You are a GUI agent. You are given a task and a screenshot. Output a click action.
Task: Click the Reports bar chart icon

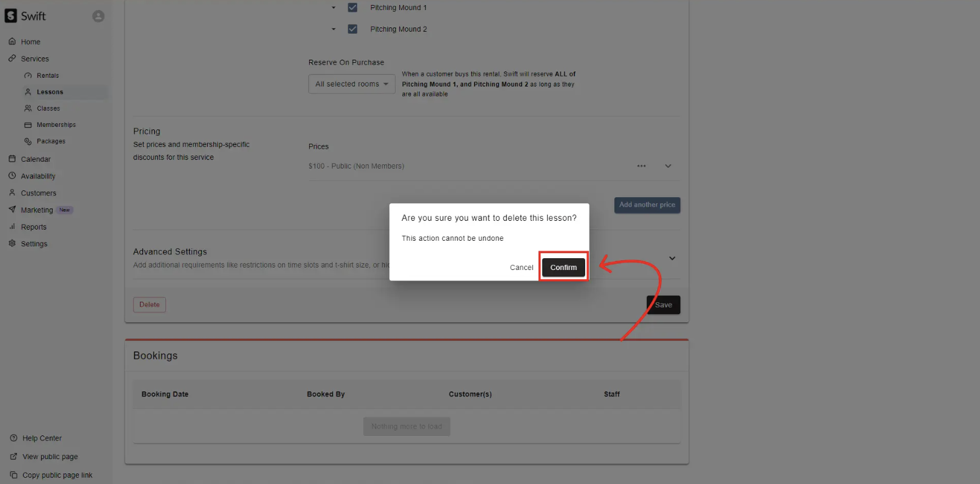pos(12,227)
